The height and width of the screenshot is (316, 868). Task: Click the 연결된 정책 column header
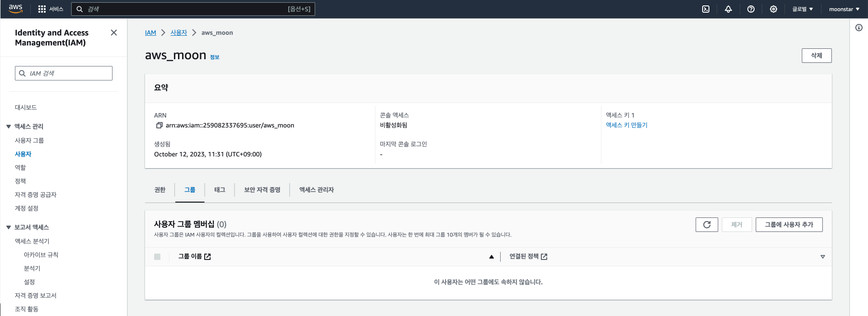524,256
